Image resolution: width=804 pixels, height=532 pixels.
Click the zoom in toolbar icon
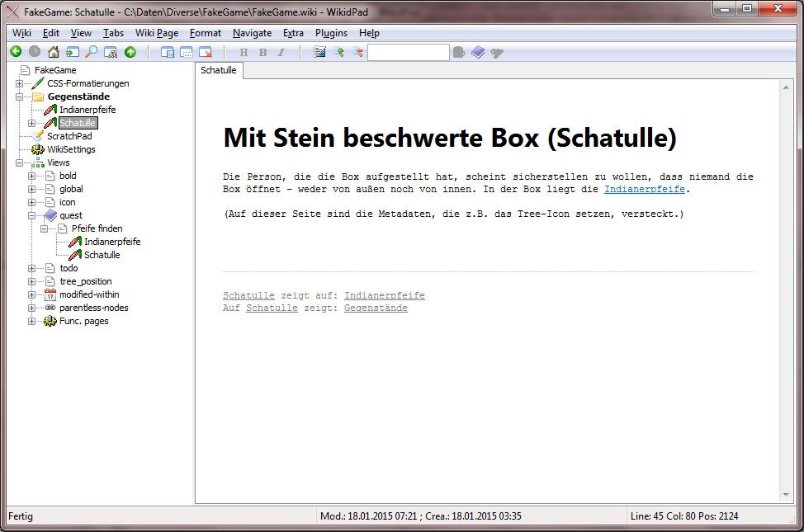click(x=338, y=52)
